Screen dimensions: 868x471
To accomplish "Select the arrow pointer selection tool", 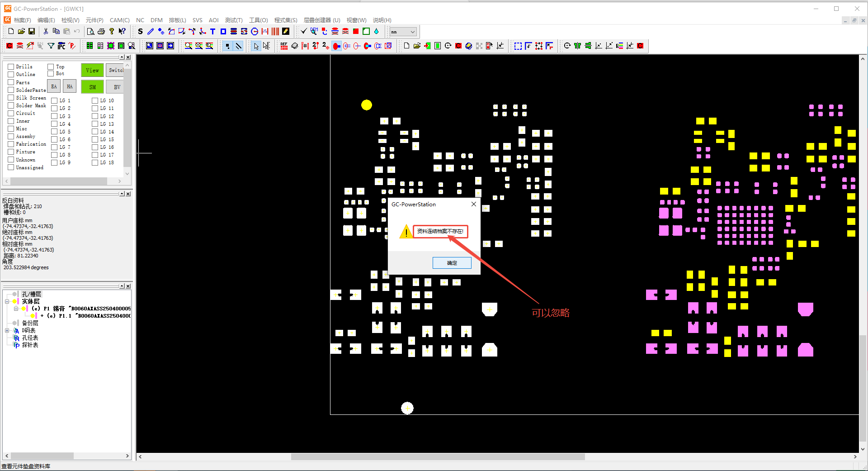I will [x=256, y=46].
